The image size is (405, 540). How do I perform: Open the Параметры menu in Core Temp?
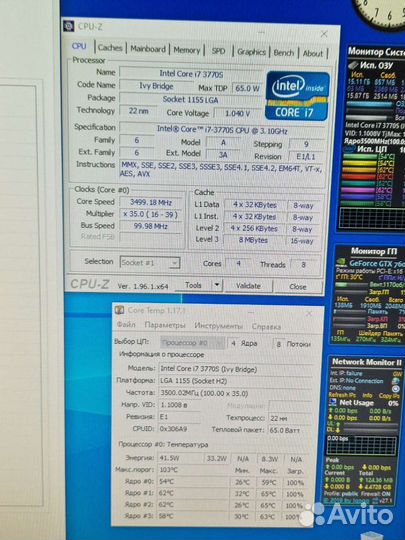[165, 325]
